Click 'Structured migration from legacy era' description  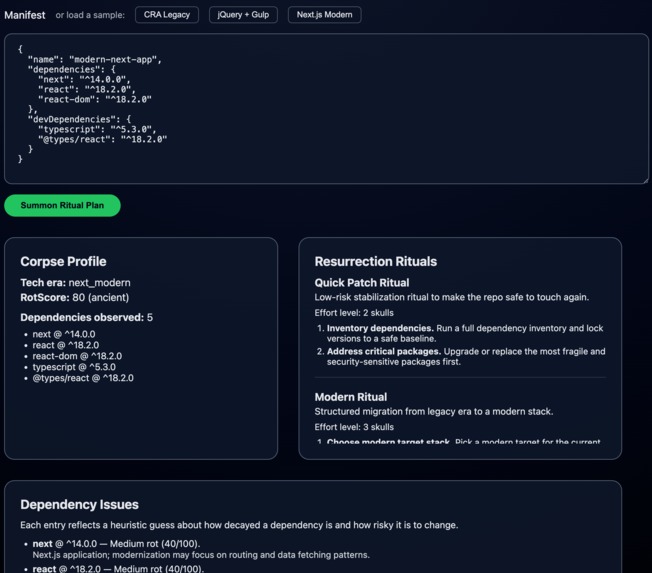coord(434,412)
